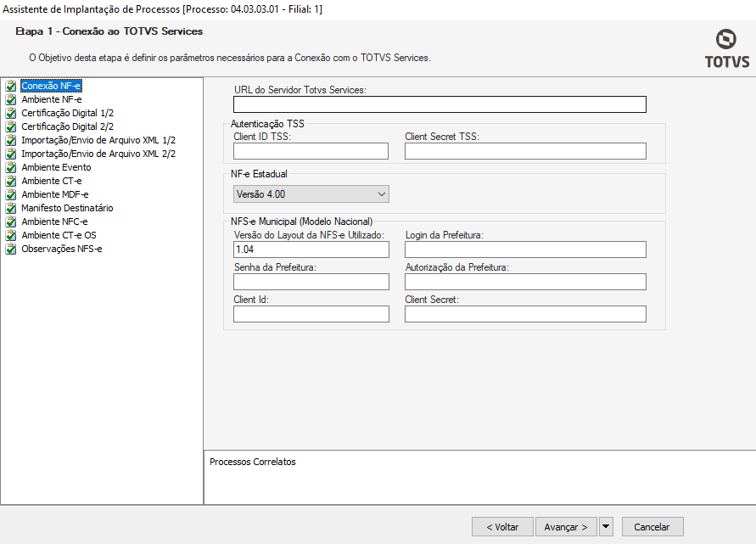Click check icon beside Importação/Envio de Arquivo XML 1/2
The image size is (756, 544).
[x=11, y=140]
